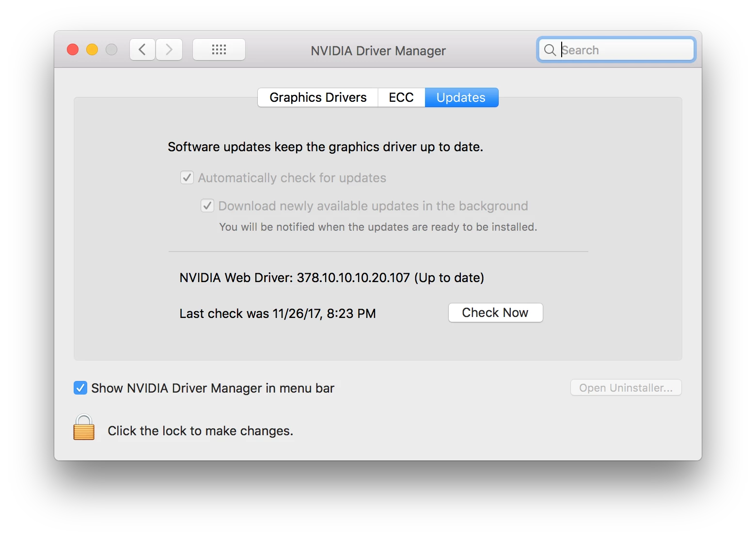756x538 pixels.
Task: Uncheck Show NVIDIA Driver Manager in menu bar
Action: coord(80,388)
